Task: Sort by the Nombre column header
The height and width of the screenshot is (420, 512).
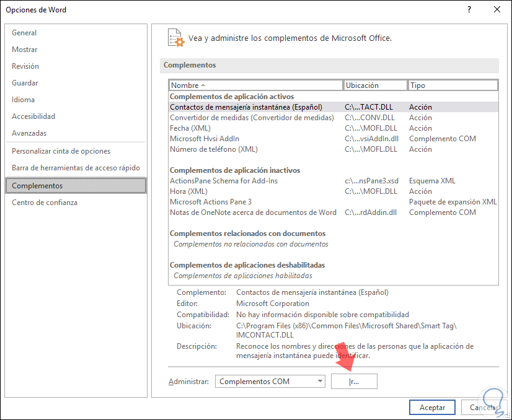Action: 256,85
